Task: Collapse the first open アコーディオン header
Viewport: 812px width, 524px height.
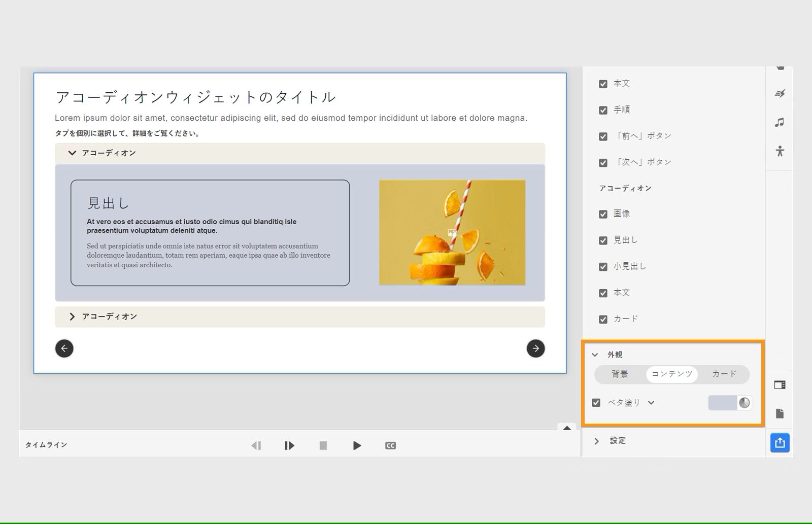Action: point(300,153)
